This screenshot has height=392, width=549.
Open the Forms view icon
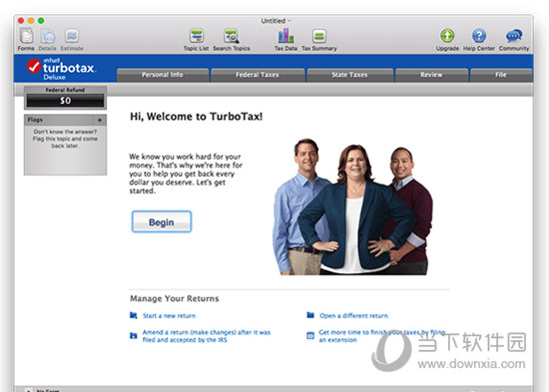pyautogui.click(x=26, y=36)
